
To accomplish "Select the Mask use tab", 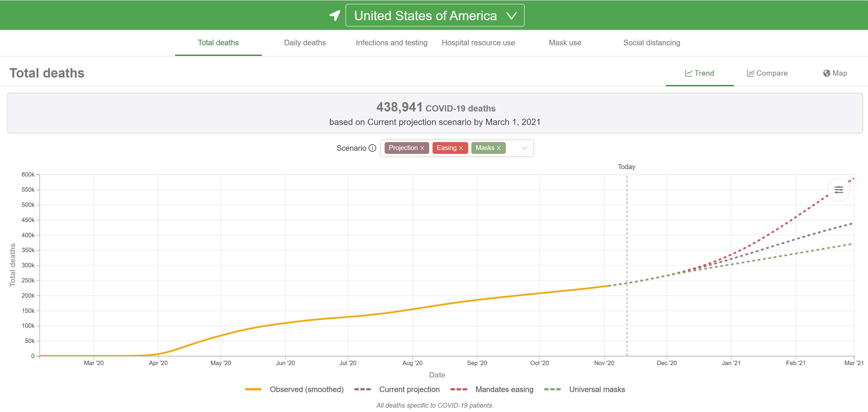I will pyautogui.click(x=565, y=43).
